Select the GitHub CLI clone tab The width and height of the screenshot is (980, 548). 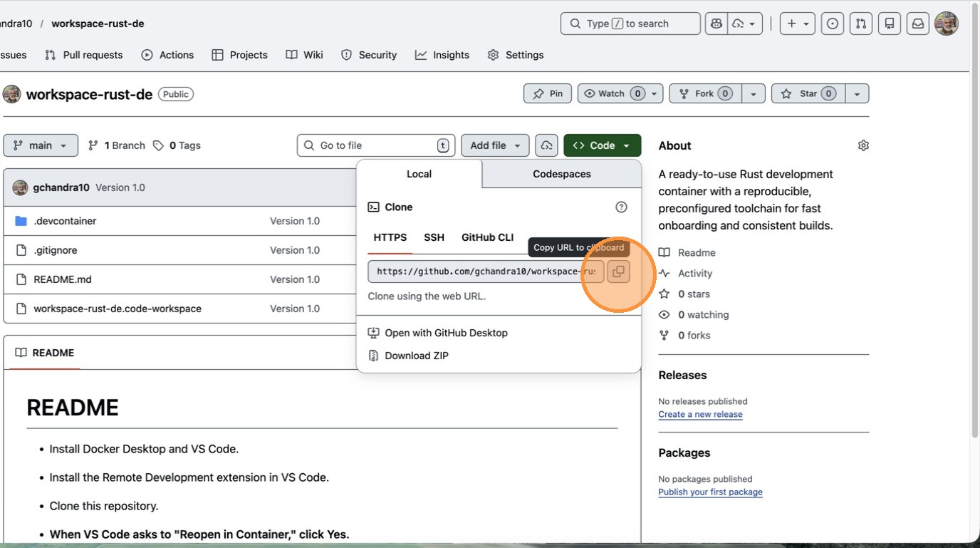pos(487,237)
